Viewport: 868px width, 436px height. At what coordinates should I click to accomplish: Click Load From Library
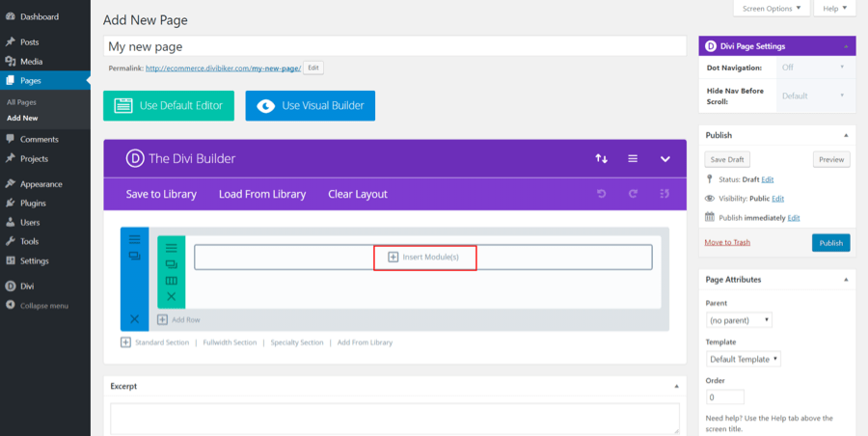pyautogui.click(x=262, y=195)
